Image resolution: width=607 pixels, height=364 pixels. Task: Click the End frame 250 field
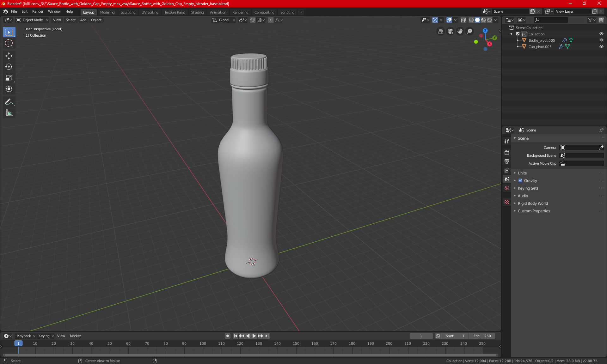coord(482,336)
